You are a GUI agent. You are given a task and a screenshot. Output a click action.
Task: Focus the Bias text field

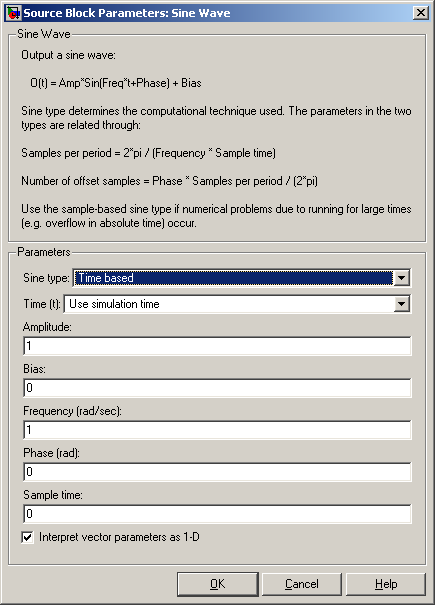[217, 388]
